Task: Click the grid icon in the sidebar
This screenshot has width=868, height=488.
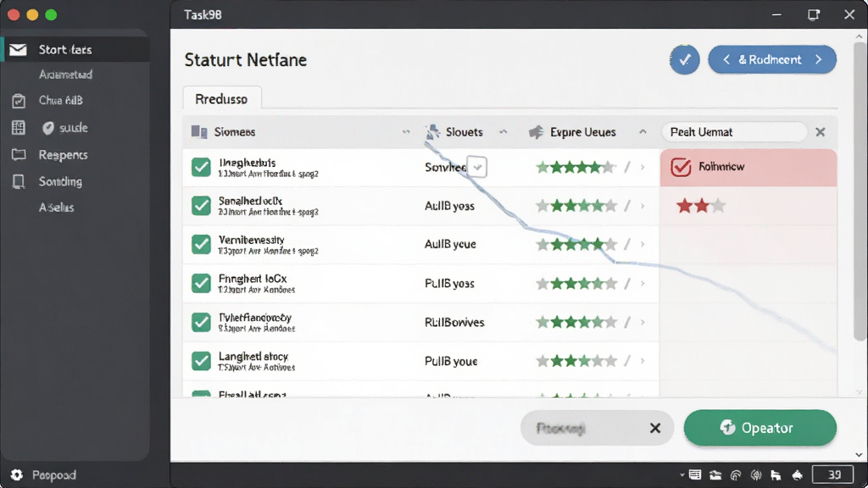Action: click(19, 128)
